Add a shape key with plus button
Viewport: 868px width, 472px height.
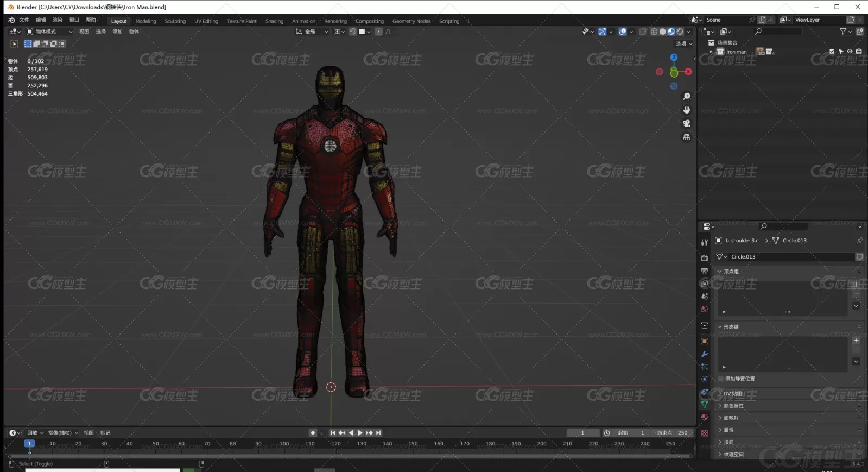[856, 341]
